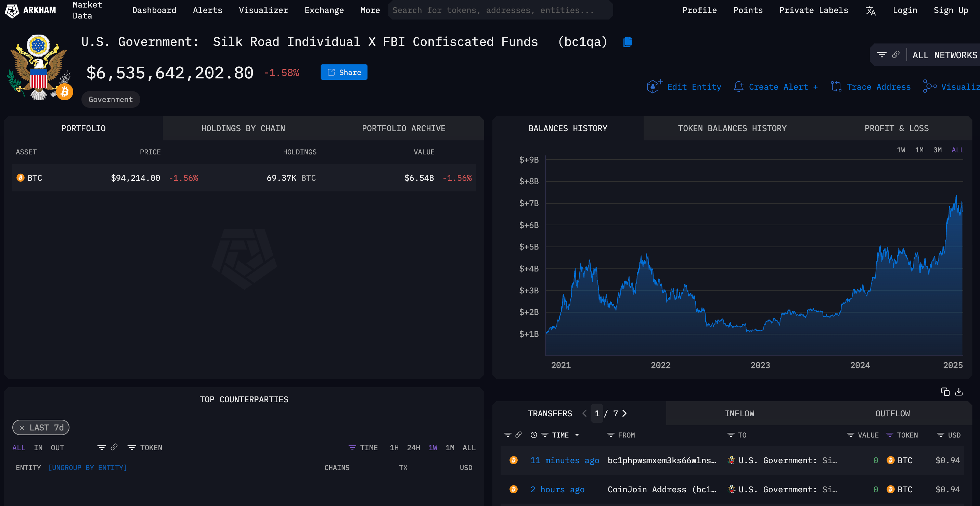Click BTC coin icon in portfolio row
980x506 pixels.
pos(21,178)
